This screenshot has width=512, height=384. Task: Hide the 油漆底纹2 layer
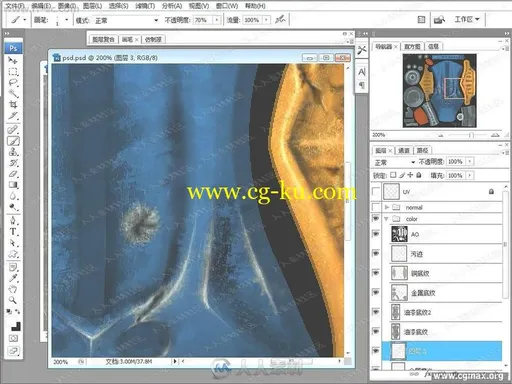tap(376, 312)
